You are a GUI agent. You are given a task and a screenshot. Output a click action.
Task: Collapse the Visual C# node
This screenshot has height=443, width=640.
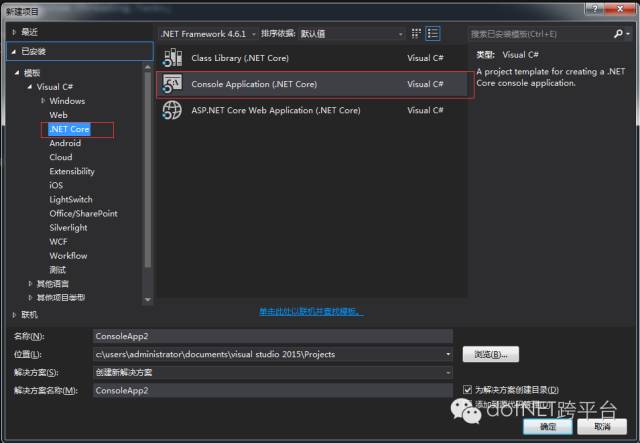(x=30, y=87)
